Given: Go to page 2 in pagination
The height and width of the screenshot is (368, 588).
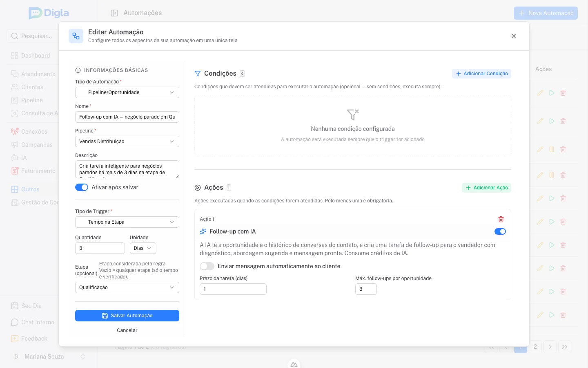Looking at the screenshot, I should click(x=535, y=347).
